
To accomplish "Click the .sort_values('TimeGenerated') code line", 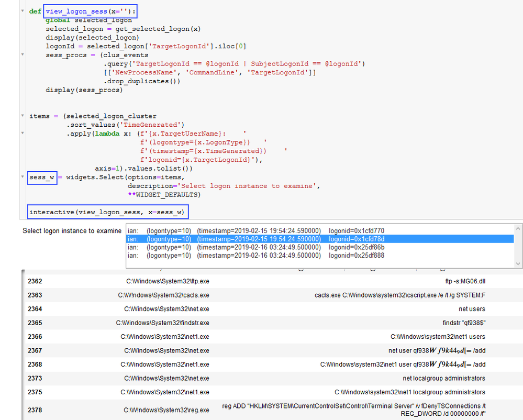I will (125, 125).
